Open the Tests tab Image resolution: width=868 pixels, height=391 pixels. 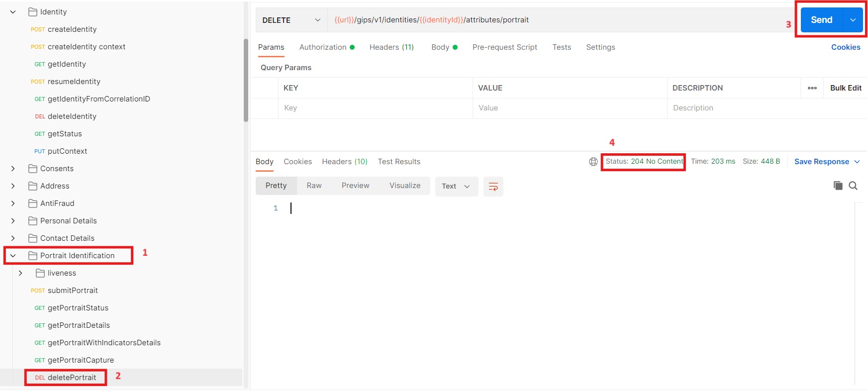(562, 47)
